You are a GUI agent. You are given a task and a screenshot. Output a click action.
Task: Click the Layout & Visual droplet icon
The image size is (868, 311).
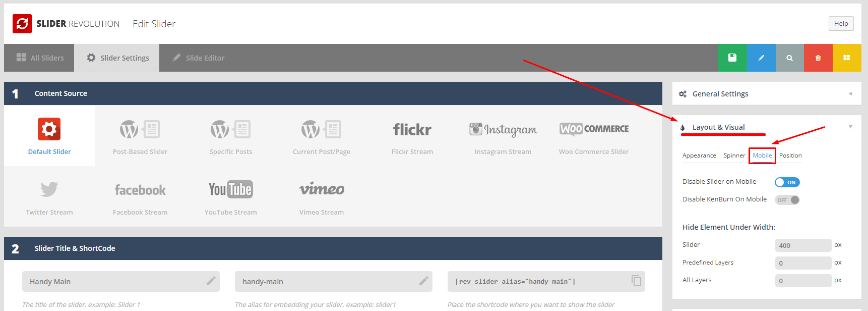(x=683, y=128)
